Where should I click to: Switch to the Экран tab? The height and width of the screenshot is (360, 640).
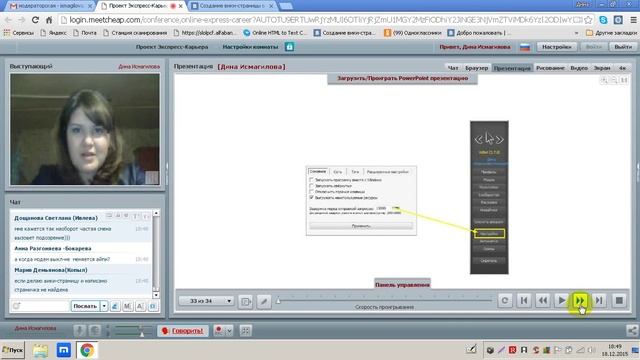tap(602, 68)
